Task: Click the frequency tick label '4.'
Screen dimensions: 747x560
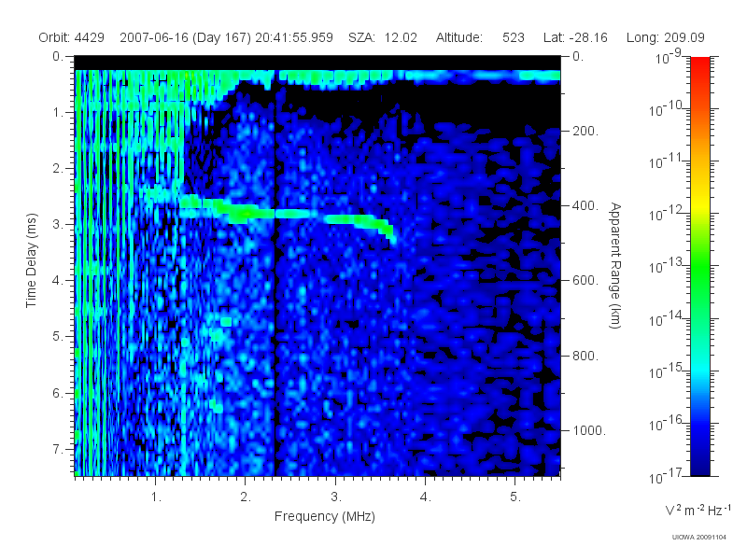Action: pos(426,497)
